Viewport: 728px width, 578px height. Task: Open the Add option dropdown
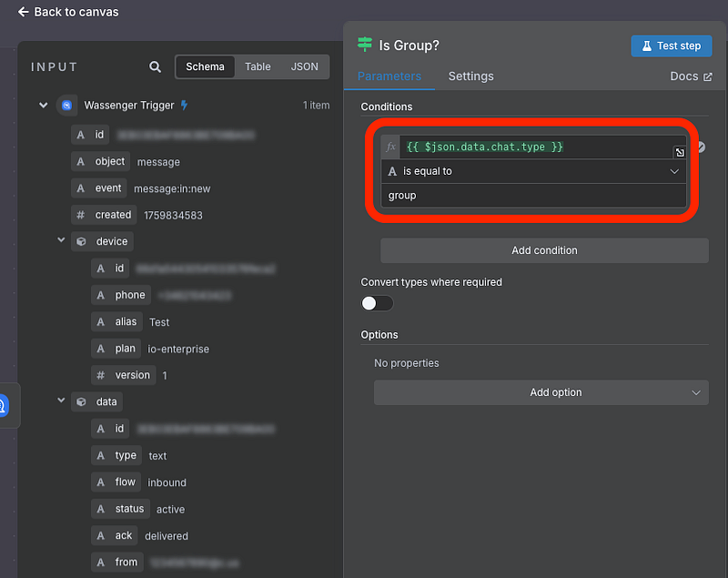[x=541, y=392]
